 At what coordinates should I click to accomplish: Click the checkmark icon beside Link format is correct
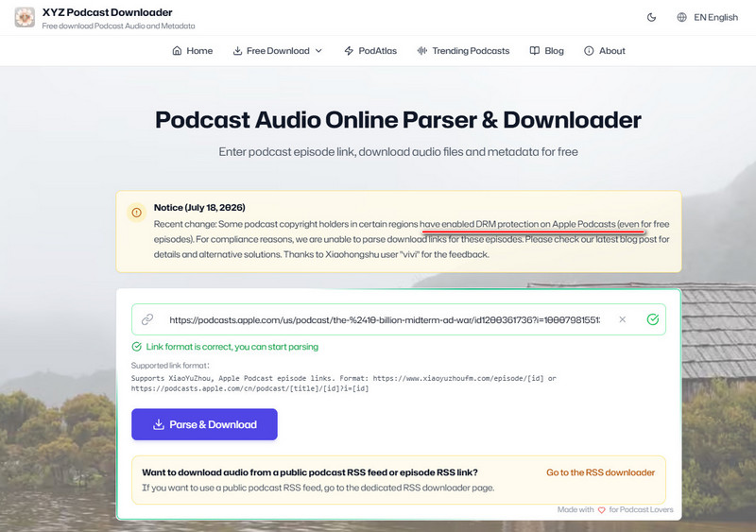pos(136,346)
